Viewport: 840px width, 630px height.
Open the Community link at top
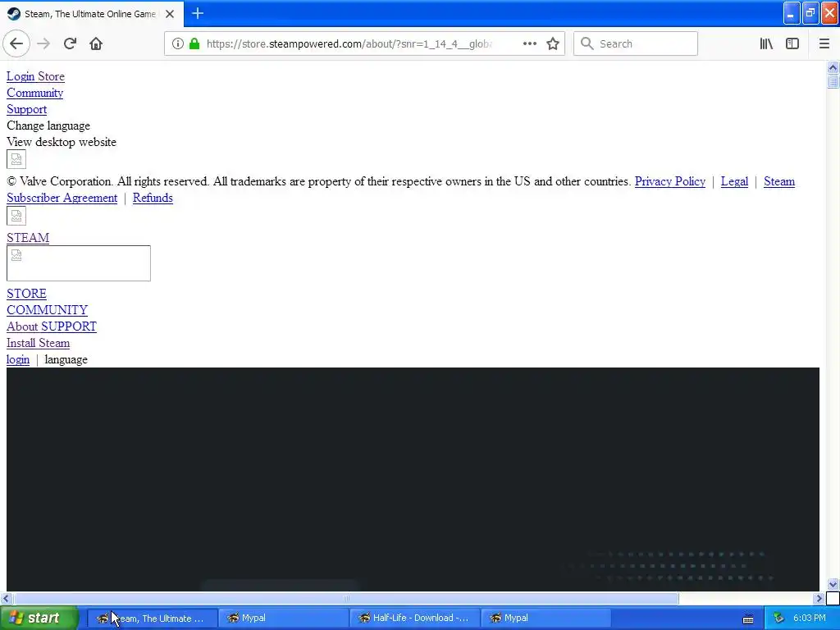coord(34,93)
